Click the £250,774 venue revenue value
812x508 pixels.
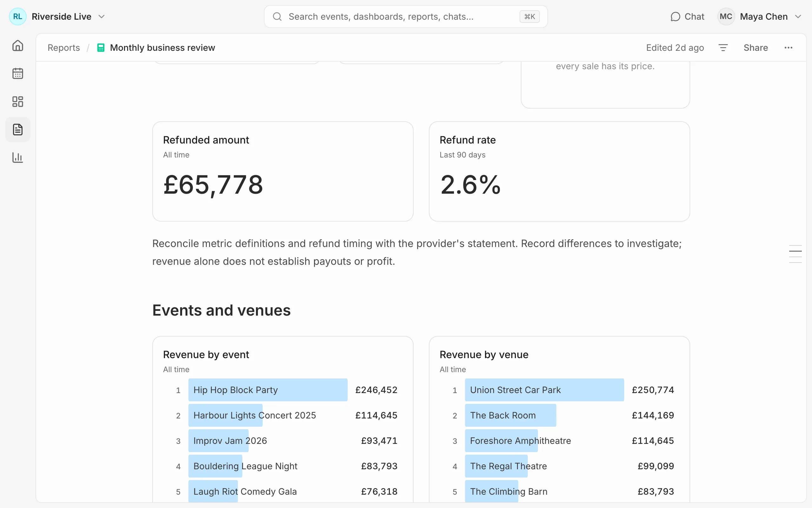(653, 390)
